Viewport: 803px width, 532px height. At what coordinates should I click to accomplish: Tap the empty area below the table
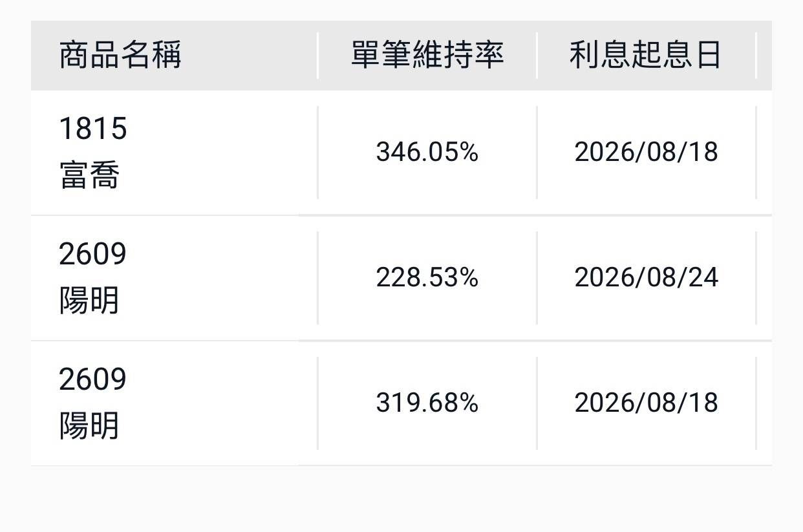click(401, 499)
